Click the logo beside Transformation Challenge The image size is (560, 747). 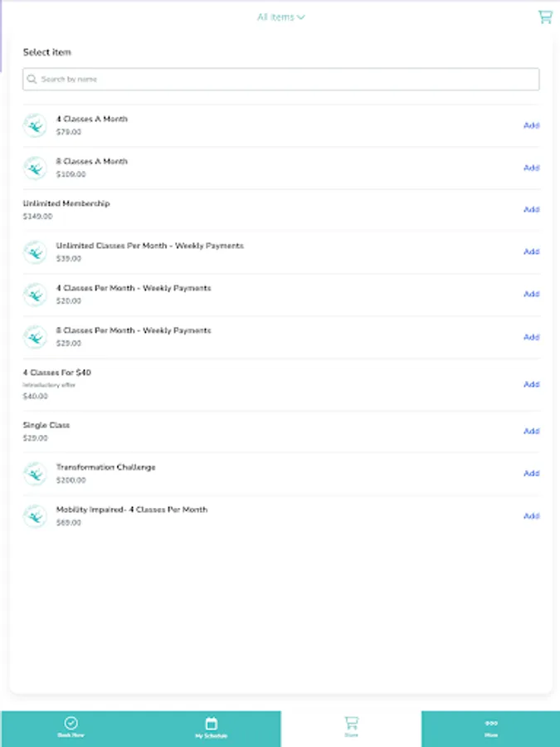pyautogui.click(x=34, y=473)
